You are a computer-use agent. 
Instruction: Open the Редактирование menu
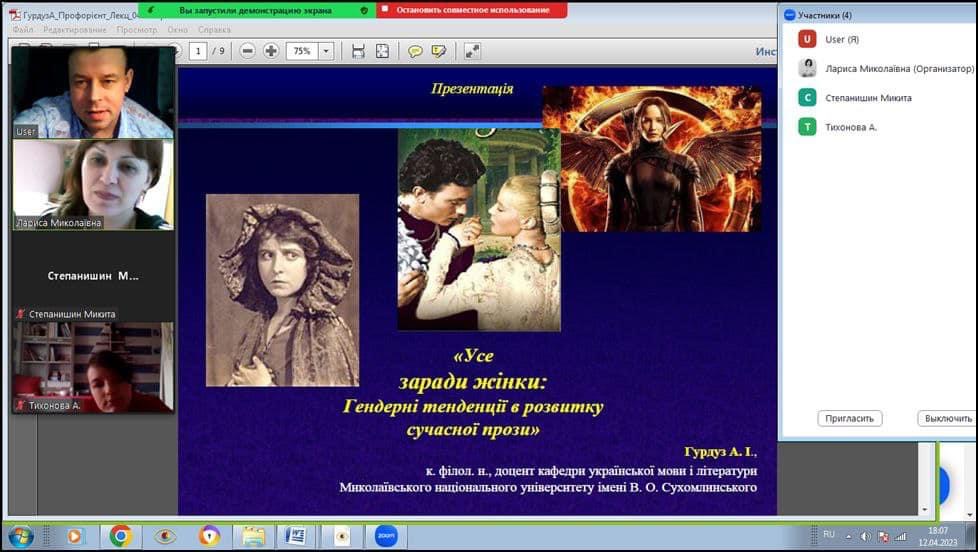click(x=74, y=30)
